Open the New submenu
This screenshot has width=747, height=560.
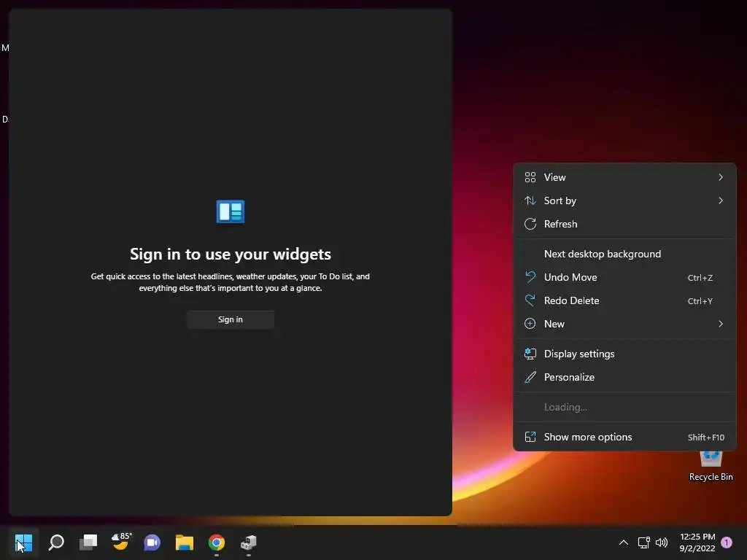[624, 324]
